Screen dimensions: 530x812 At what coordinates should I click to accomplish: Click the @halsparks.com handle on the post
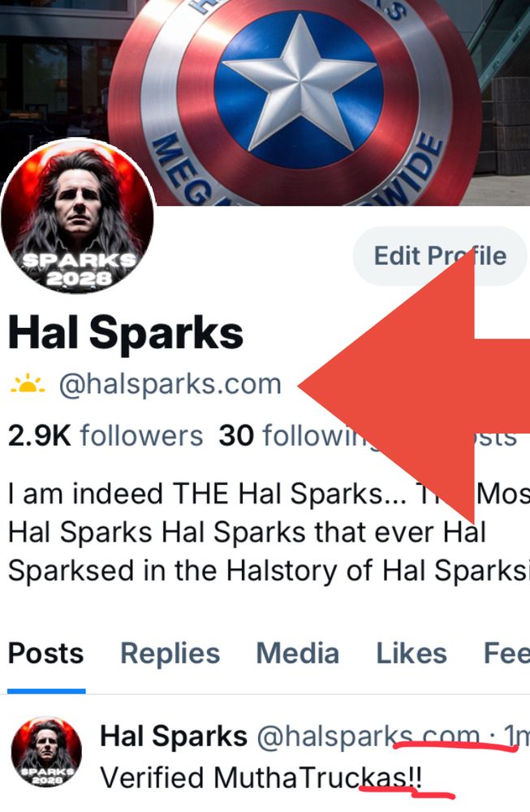[368, 736]
